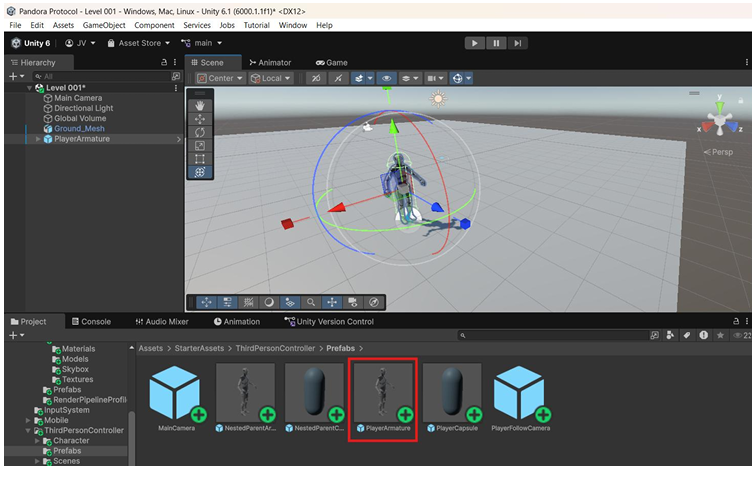Focus the Hierarchy search field
Viewport: 752px width, 482px height.
pos(102,76)
